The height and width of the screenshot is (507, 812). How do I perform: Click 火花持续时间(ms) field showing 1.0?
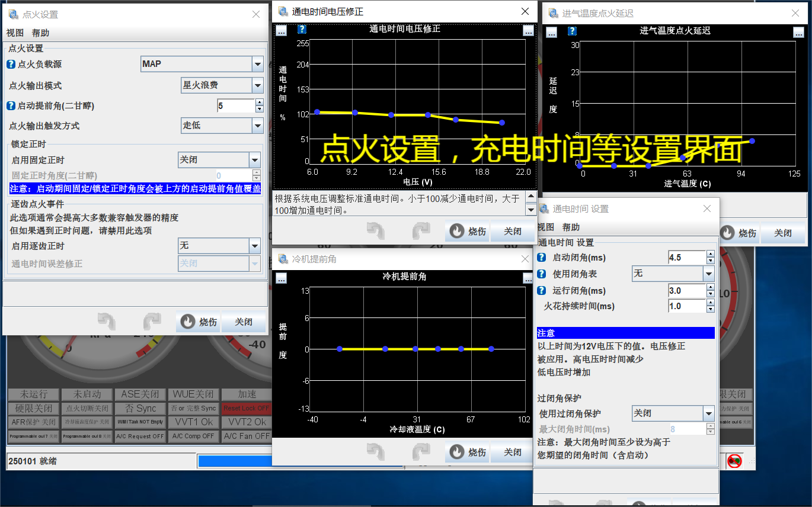click(687, 306)
